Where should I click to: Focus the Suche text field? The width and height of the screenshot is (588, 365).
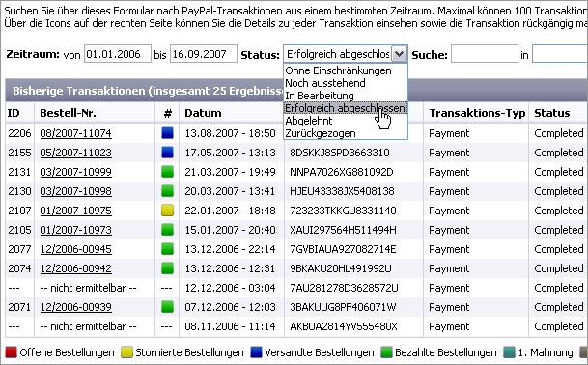tap(485, 54)
